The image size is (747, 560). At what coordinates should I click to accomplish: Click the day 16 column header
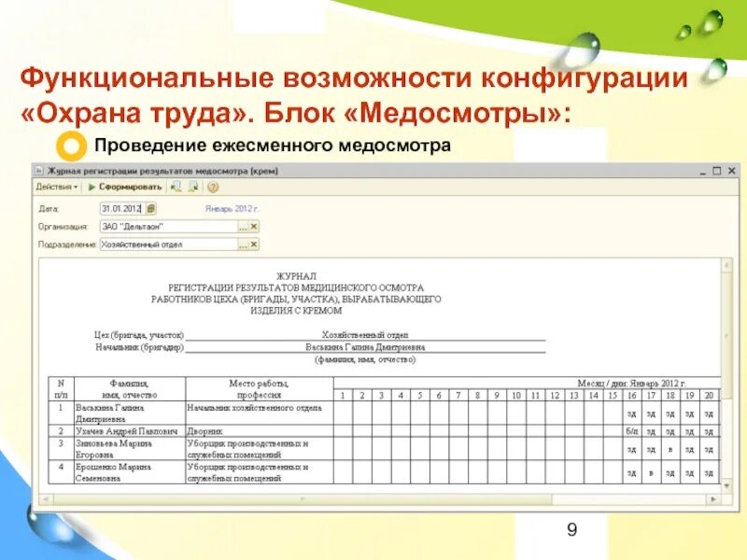(632, 395)
